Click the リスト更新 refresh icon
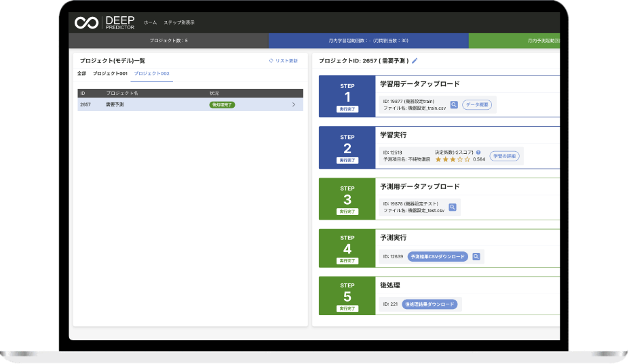The image size is (629, 364). (271, 61)
